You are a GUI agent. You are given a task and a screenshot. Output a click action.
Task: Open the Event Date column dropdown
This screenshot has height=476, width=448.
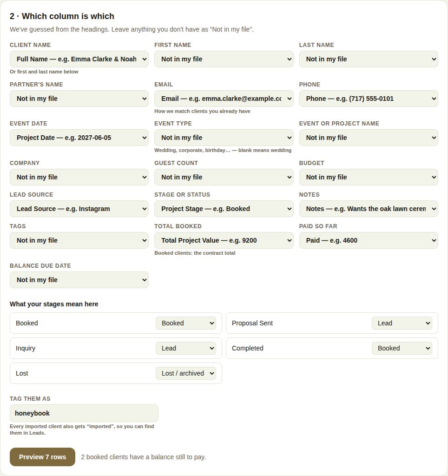click(79, 138)
